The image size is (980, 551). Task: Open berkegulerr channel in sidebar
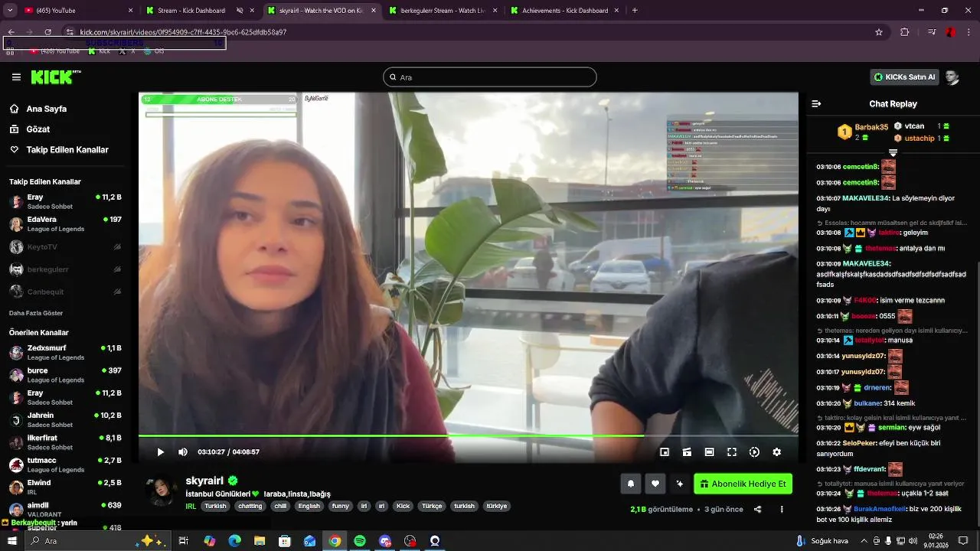[65, 269]
